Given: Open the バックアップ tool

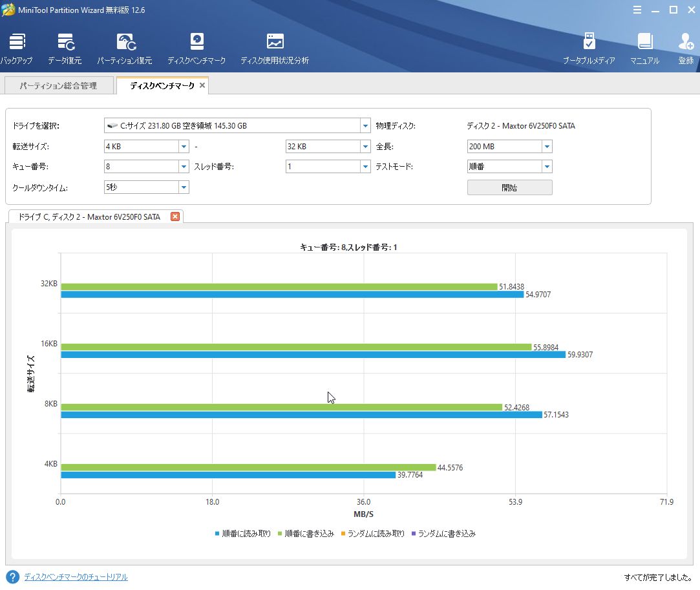Looking at the screenshot, I should (x=17, y=48).
